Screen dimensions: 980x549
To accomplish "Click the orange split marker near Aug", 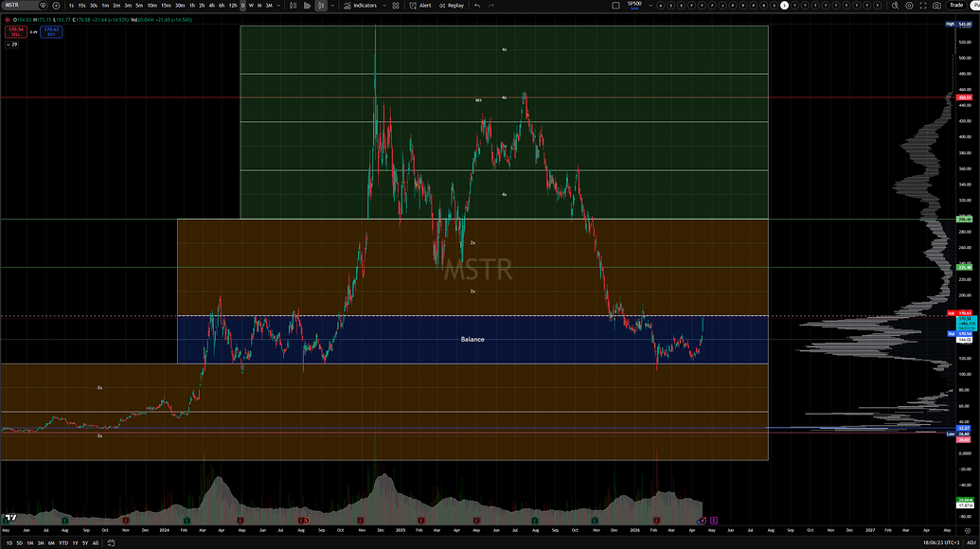I will (x=306, y=521).
